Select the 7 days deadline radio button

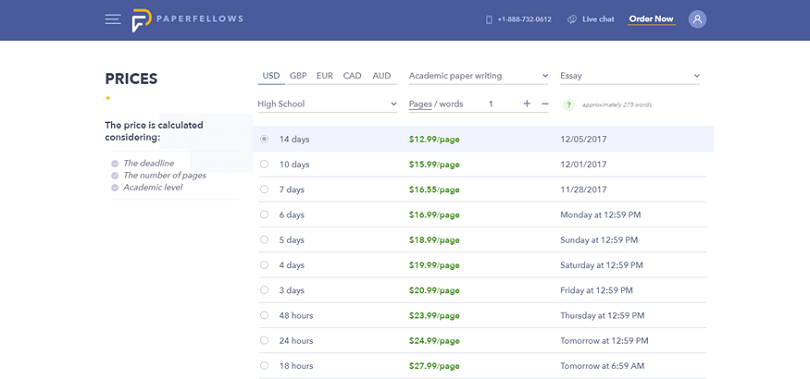coord(264,190)
